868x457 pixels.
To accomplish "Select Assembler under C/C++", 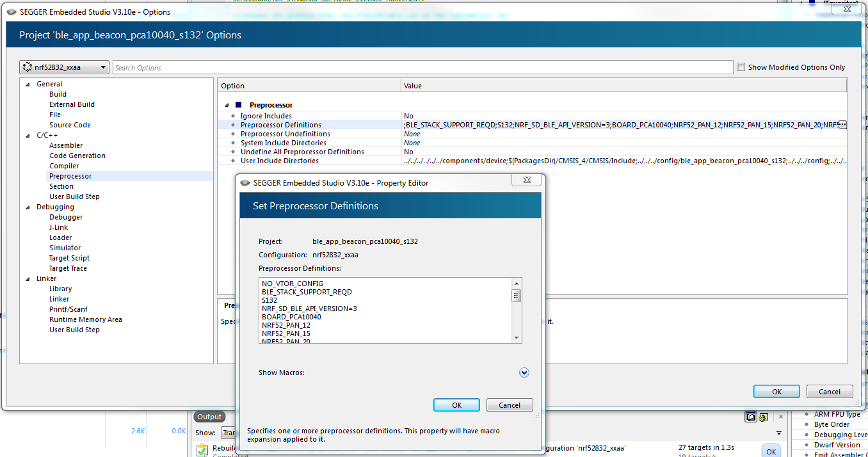I will pyautogui.click(x=66, y=145).
